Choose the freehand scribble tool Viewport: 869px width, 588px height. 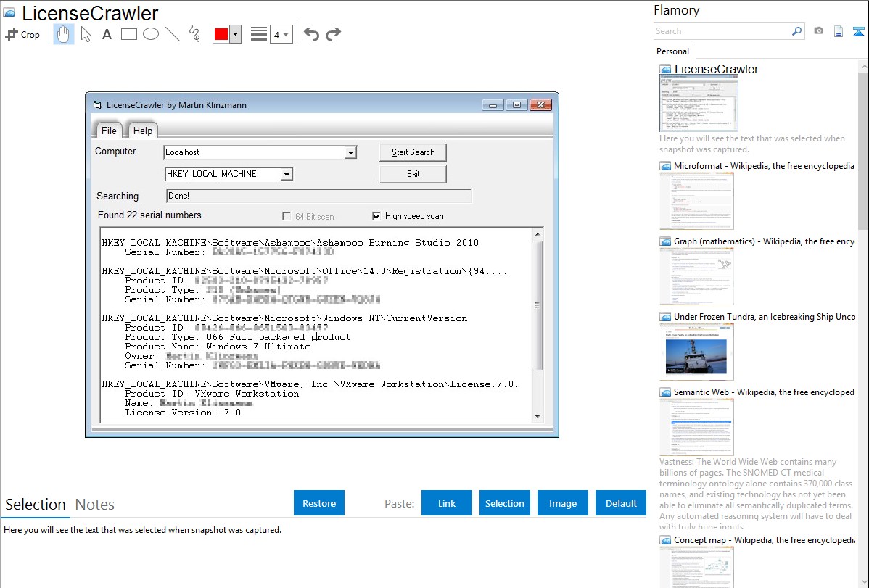click(194, 34)
